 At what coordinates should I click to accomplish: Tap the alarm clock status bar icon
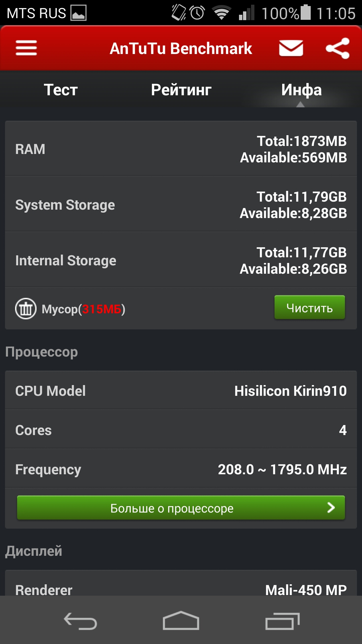(197, 13)
